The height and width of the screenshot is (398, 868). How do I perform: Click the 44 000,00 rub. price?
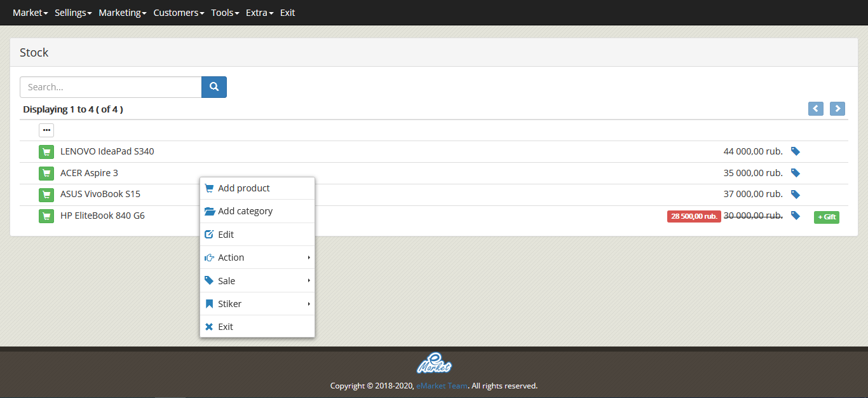coord(753,151)
